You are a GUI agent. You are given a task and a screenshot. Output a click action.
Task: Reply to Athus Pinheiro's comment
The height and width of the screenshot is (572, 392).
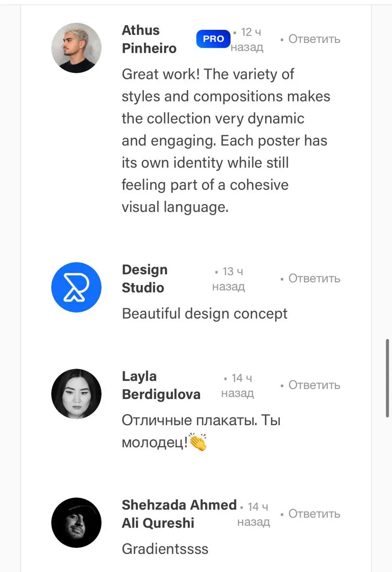tap(314, 39)
